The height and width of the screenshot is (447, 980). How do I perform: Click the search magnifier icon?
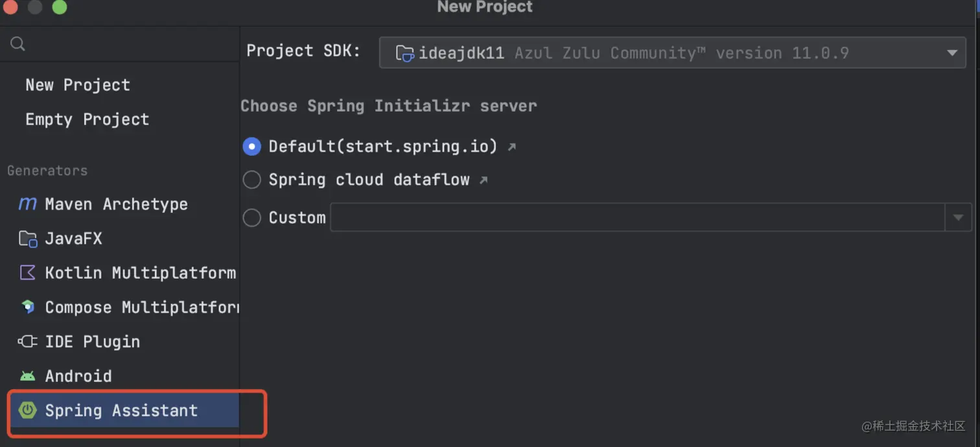(x=18, y=44)
